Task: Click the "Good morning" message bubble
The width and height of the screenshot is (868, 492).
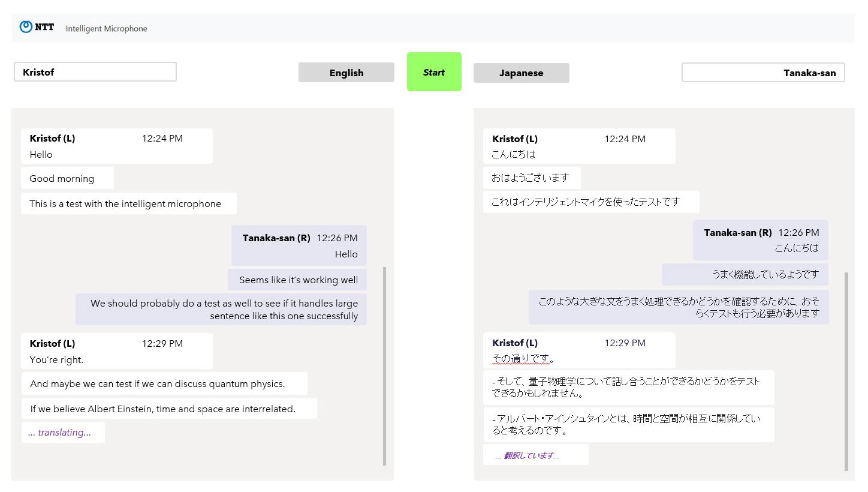Action: [67, 178]
